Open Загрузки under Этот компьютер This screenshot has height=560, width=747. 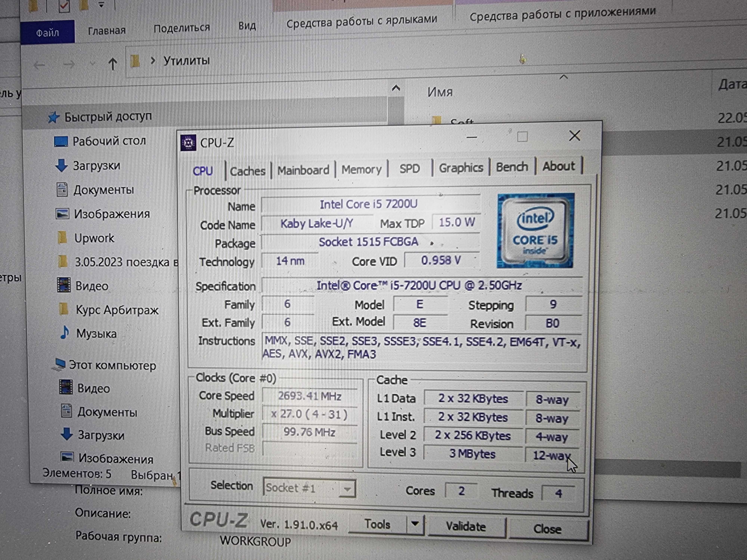pos(101,435)
